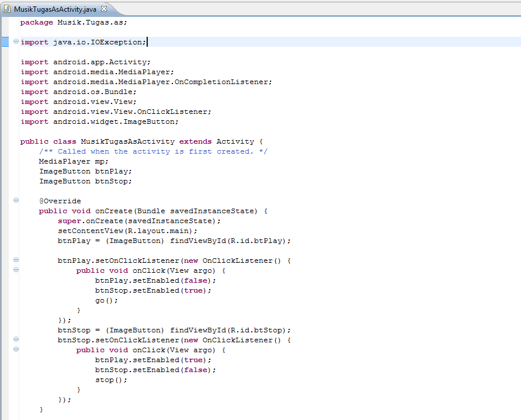Select the MusikTugasAsActivity.java editor tab

[55, 9]
